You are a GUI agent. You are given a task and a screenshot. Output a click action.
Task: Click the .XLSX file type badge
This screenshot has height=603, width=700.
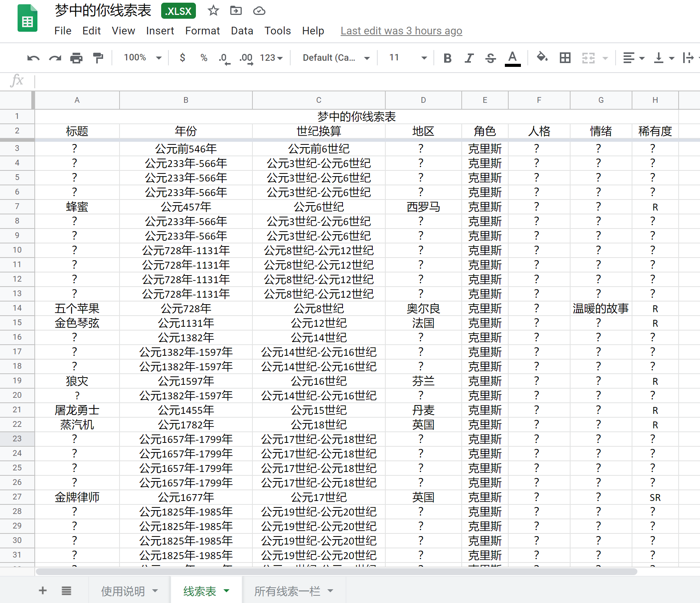tap(178, 11)
